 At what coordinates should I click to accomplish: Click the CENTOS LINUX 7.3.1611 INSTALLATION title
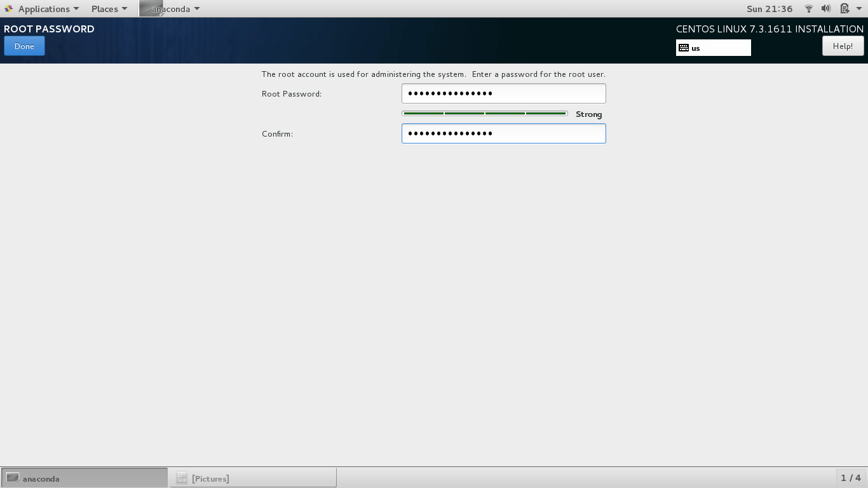coord(770,29)
